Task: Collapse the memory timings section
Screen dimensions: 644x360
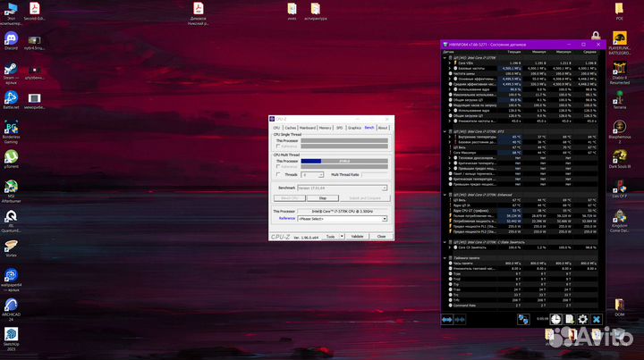Action: click(445, 258)
